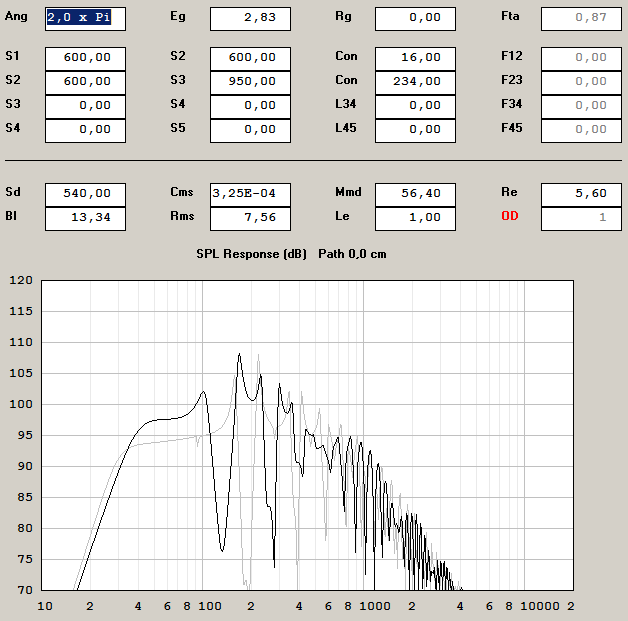Click the S1 label
Image resolution: width=628 pixels, height=621 pixels.
click(12, 56)
